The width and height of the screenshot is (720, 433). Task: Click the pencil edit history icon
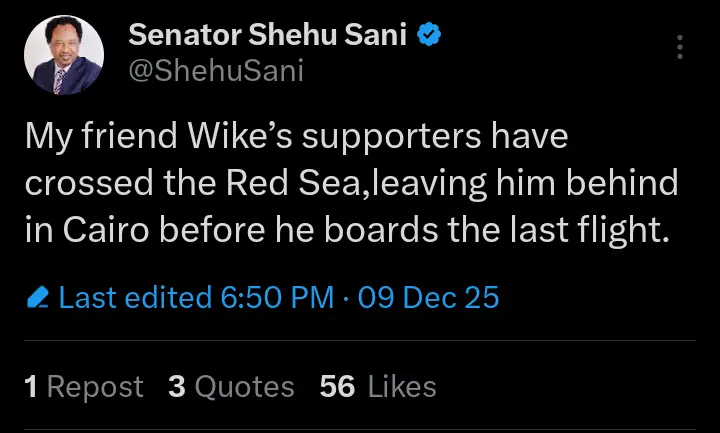(38, 298)
